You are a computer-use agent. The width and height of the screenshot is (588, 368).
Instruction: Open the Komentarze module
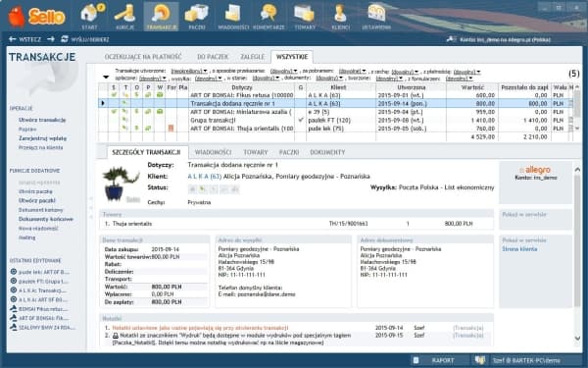click(269, 17)
